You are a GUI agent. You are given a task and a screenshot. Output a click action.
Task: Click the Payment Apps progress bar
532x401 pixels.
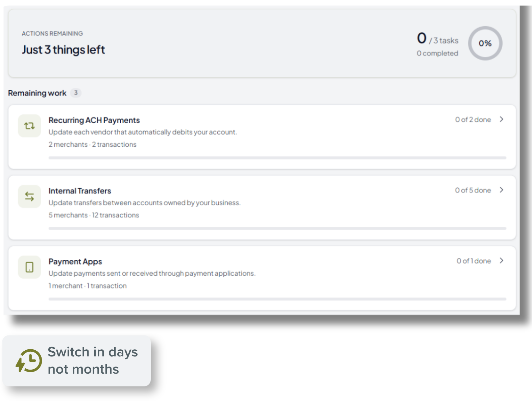[277, 299]
